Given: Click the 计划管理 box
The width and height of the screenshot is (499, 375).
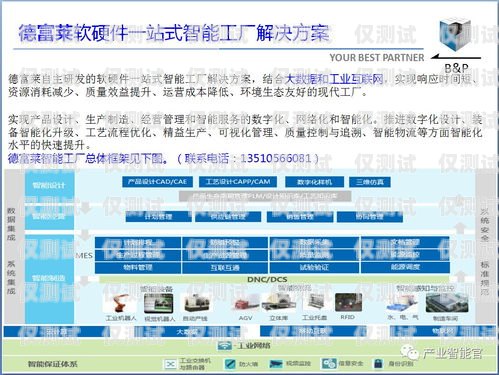Looking at the screenshot, I should [158, 217].
